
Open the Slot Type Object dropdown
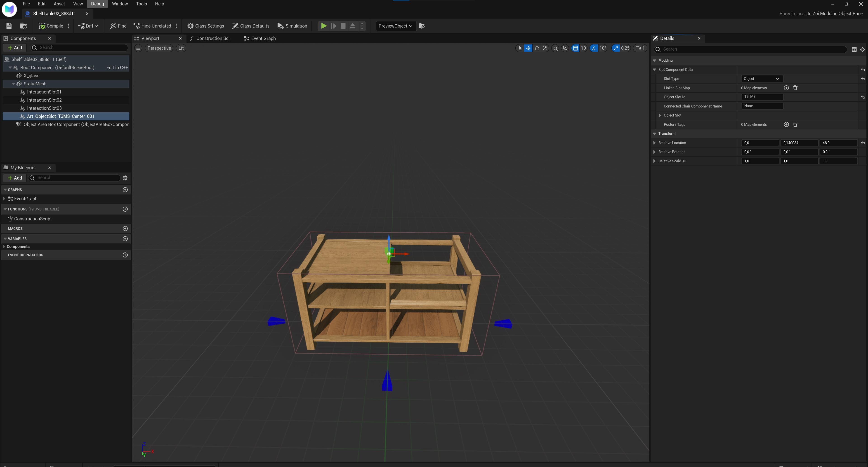coord(762,79)
